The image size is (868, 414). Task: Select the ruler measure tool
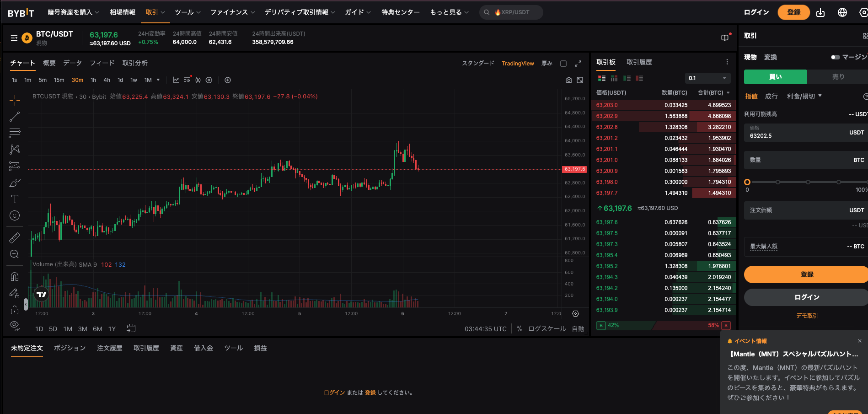(x=15, y=238)
